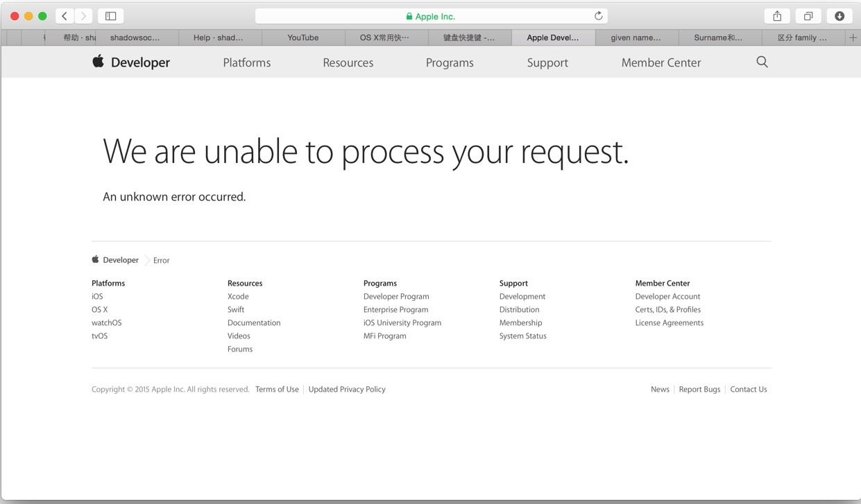This screenshot has width=861, height=504.
Task: Open the OS X footer link
Action: [100, 310]
